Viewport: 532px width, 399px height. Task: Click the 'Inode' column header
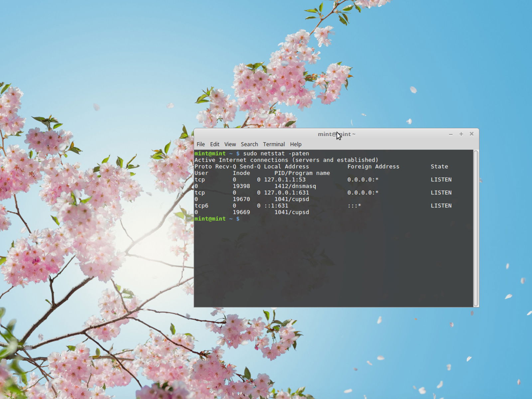coord(241,173)
